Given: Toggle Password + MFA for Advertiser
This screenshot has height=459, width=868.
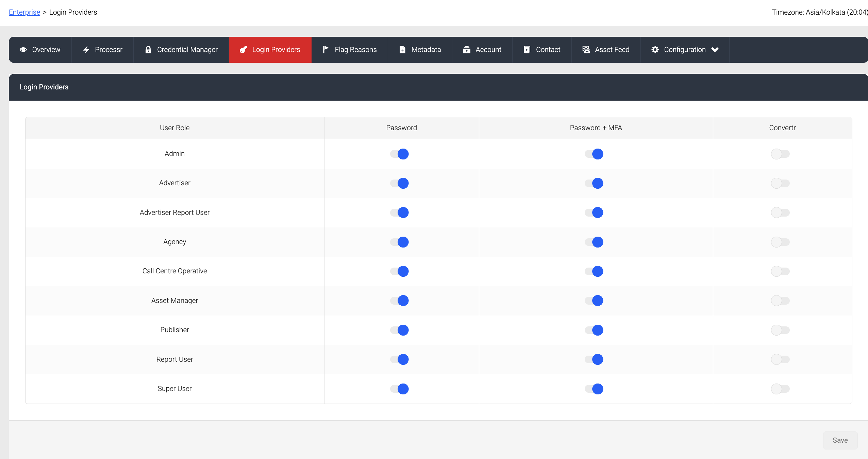Looking at the screenshot, I should pyautogui.click(x=594, y=183).
